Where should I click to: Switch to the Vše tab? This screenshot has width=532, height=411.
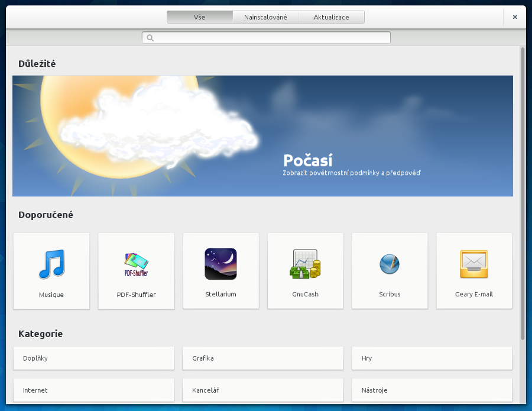(200, 17)
